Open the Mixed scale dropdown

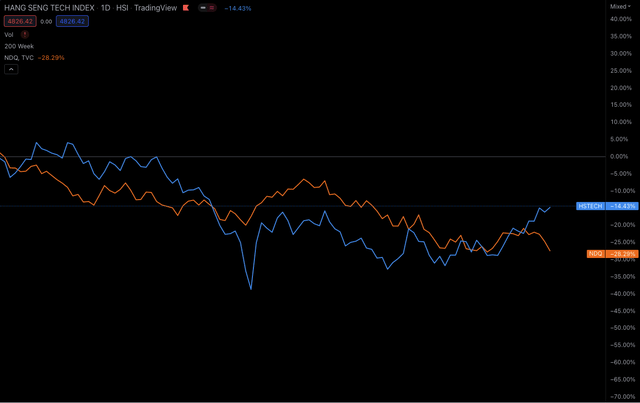click(x=620, y=7)
